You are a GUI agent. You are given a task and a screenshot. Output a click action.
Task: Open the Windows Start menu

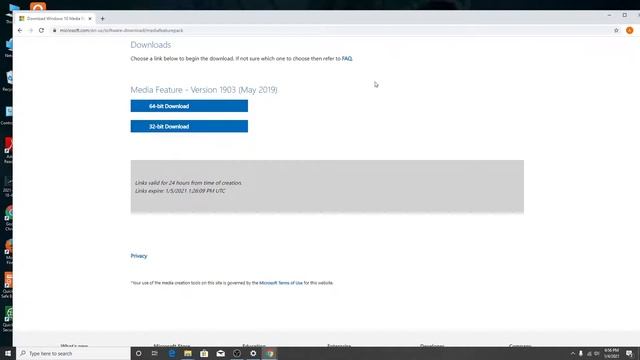[8, 353]
